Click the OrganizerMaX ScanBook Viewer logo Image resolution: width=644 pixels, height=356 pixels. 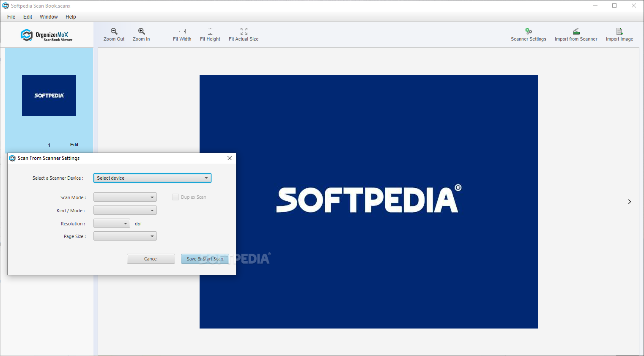(x=47, y=35)
